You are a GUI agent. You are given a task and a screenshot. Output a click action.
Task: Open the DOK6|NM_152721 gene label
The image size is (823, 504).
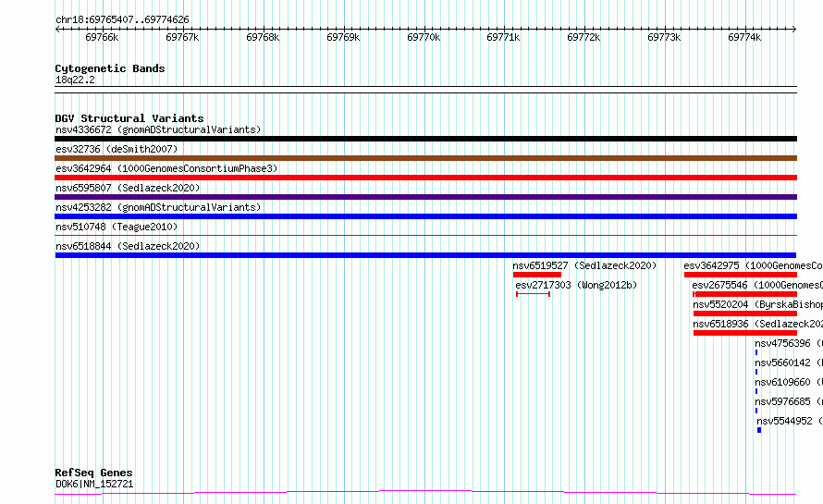(94, 484)
